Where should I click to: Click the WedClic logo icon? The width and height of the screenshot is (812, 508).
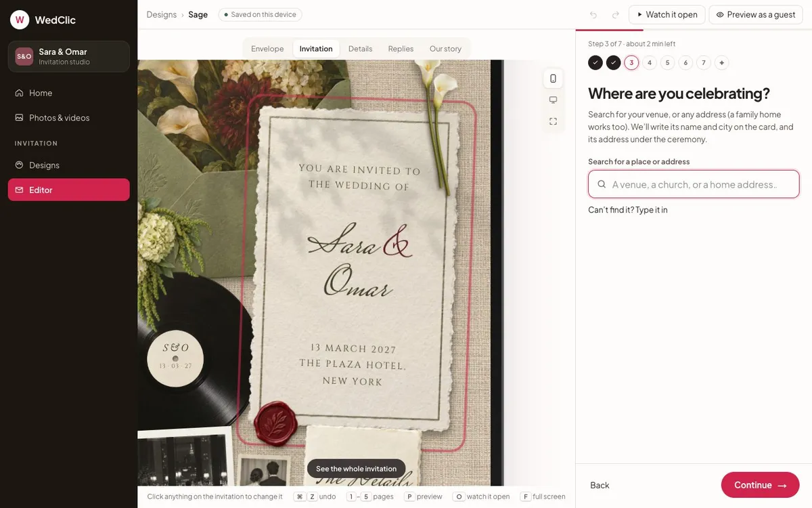pyautogui.click(x=20, y=20)
